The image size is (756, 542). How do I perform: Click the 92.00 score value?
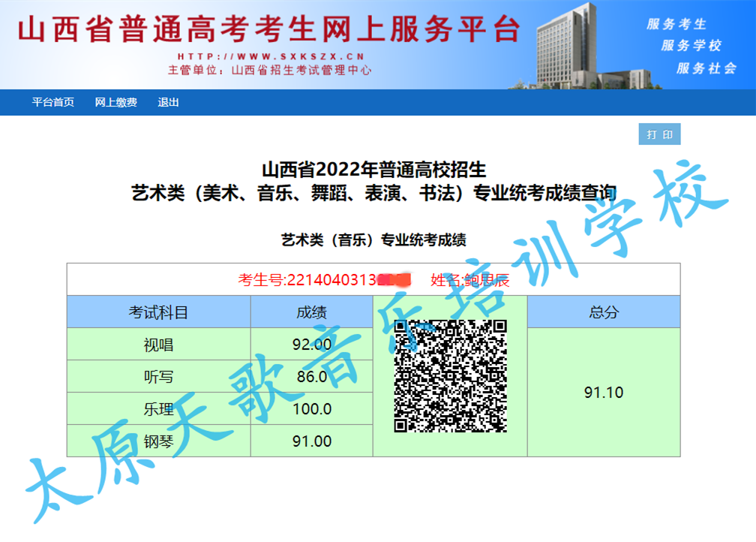[312, 345]
